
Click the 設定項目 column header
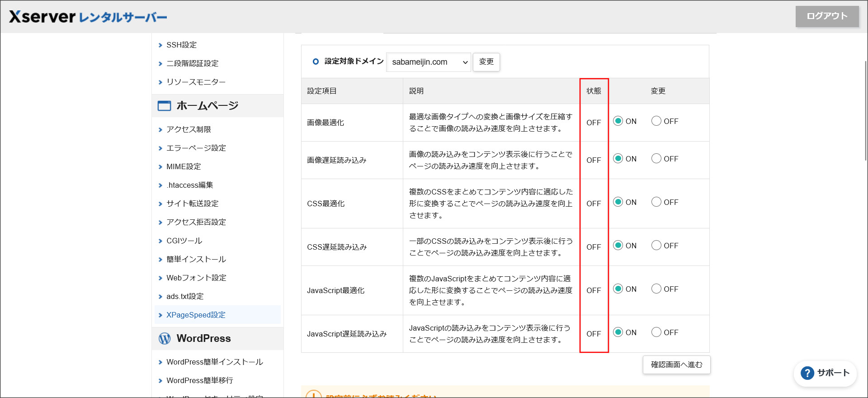(322, 91)
